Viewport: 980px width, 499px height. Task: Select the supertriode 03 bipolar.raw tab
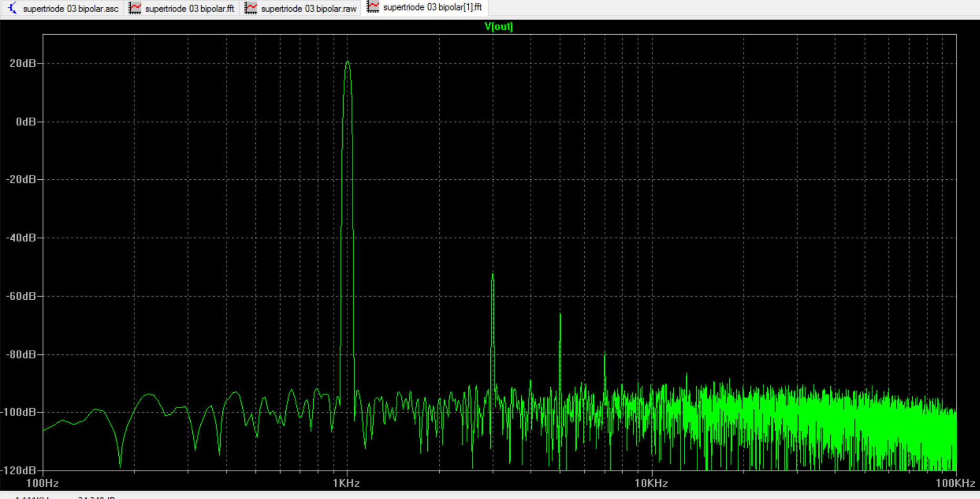tap(301, 8)
